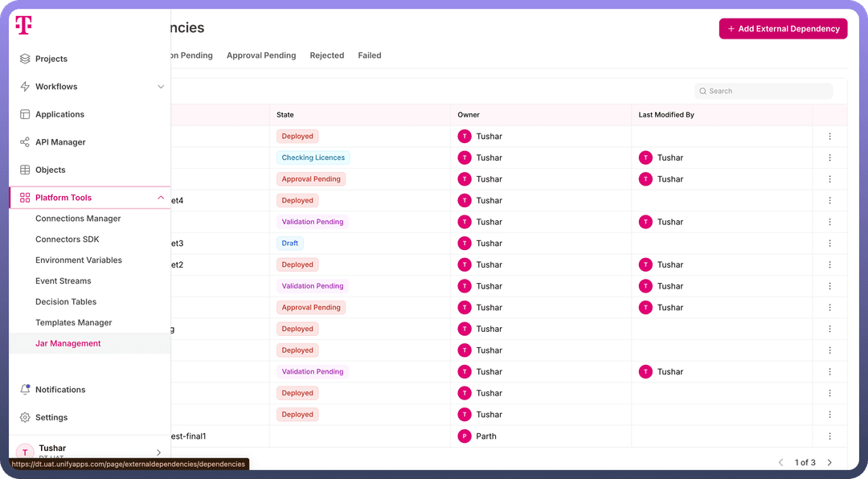This screenshot has height=479, width=868.
Task: Collapse the Platform Tools section
Action: pos(161,198)
